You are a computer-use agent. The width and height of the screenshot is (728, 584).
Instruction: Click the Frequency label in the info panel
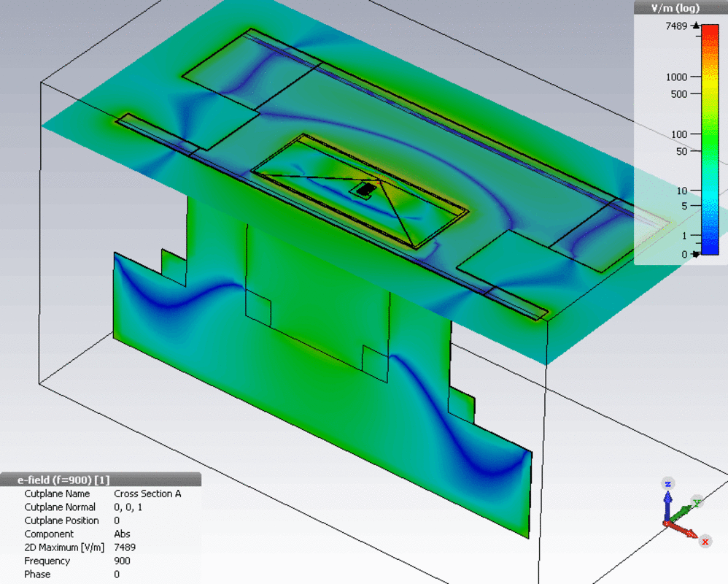pyautogui.click(x=47, y=561)
